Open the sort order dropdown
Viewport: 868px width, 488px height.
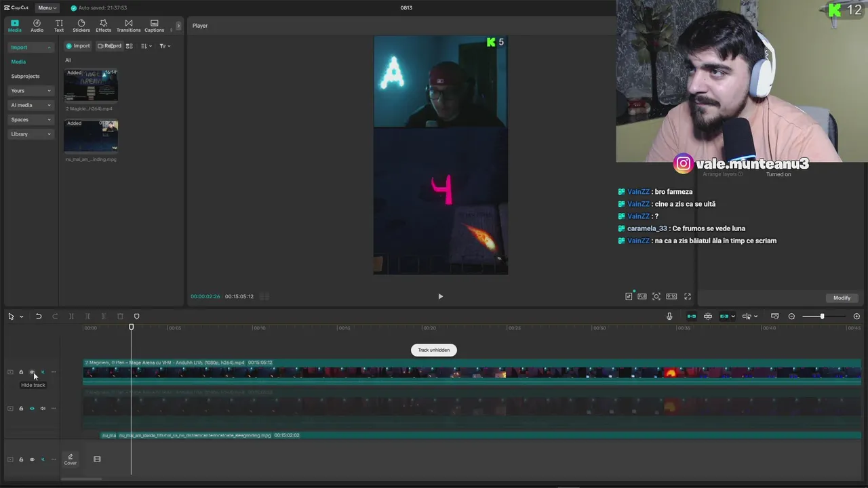click(x=146, y=46)
